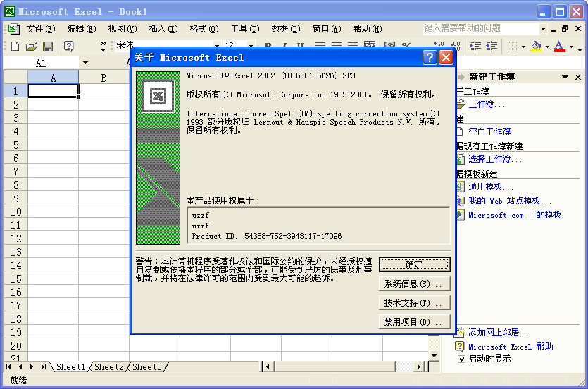Screen dimensions: 588x389
Task: Click the open-folder icon beside 工作簿...
Action: click(x=461, y=104)
